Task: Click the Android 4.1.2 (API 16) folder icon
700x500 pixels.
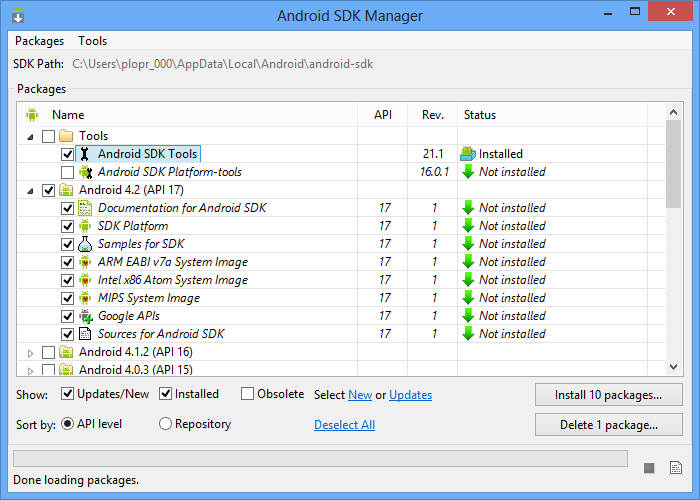Action: 66,352
